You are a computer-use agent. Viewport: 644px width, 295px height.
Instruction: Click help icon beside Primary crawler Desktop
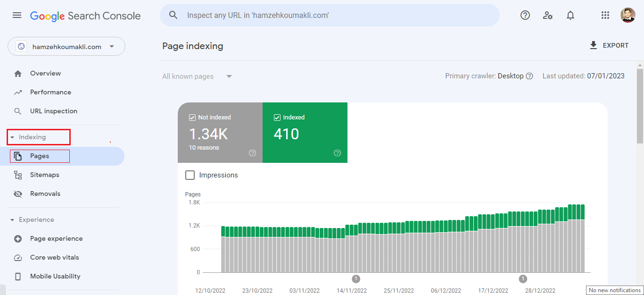tap(529, 76)
